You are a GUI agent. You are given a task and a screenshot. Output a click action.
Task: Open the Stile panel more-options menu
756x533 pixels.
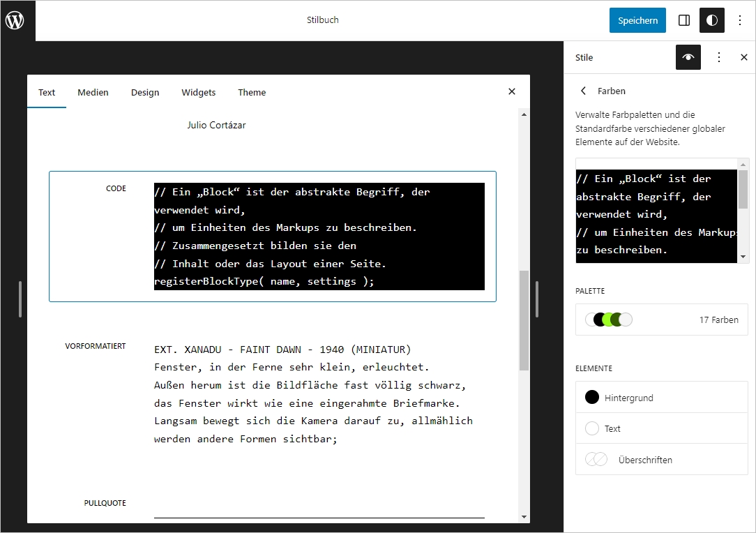pos(719,57)
